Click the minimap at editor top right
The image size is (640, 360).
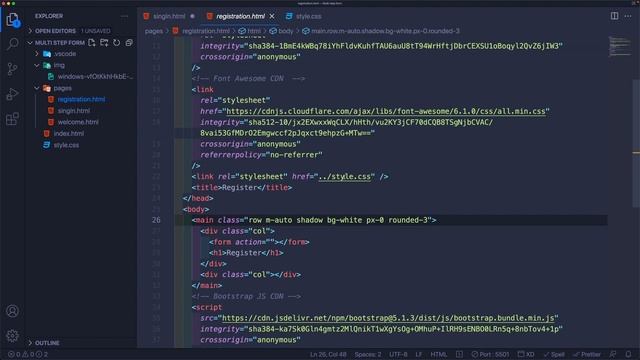tap(619, 46)
